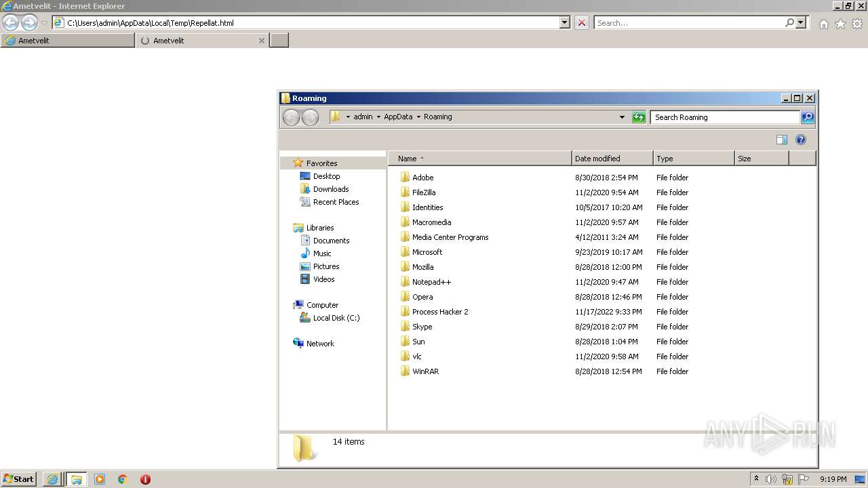Image resolution: width=868 pixels, height=488 pixels.
Task: Open Local Disk (C:)
Action: click(336, 318)
